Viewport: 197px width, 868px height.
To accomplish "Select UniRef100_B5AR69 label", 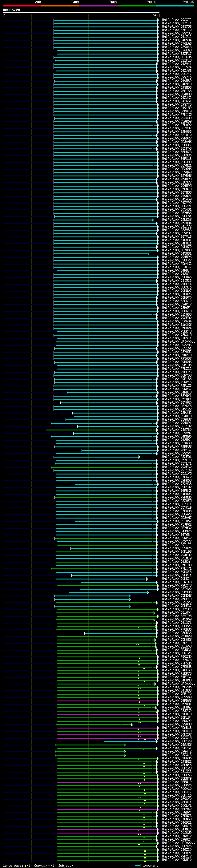I will pos(177,121).
